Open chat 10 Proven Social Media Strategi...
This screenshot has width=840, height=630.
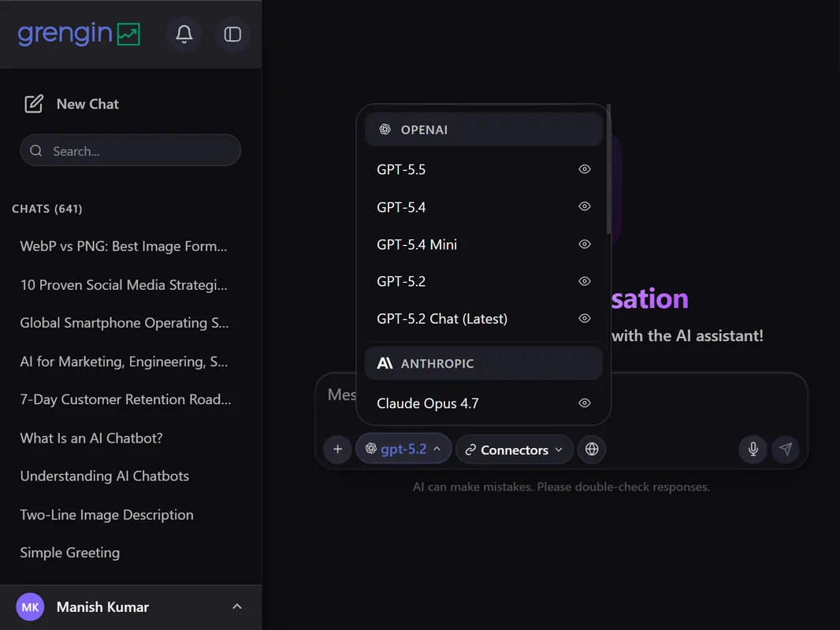point(124,285)
